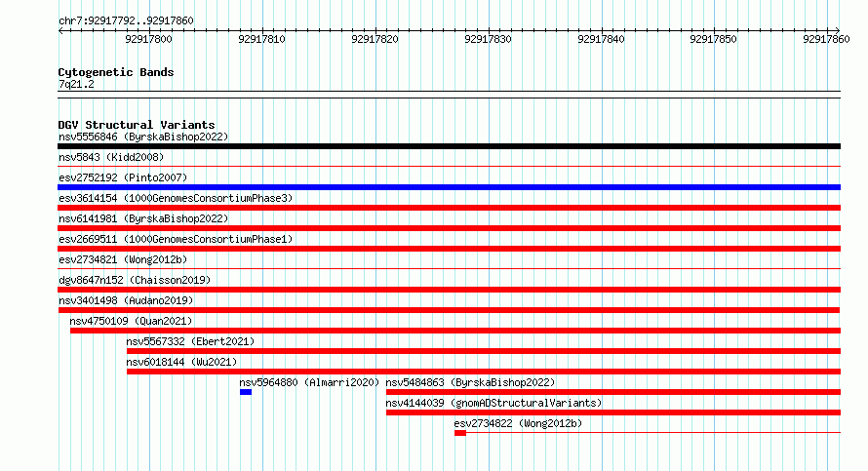Click nsv4144039 (gnomADStructuralVariants) label
868x471 pixels.
coord(493,403)
